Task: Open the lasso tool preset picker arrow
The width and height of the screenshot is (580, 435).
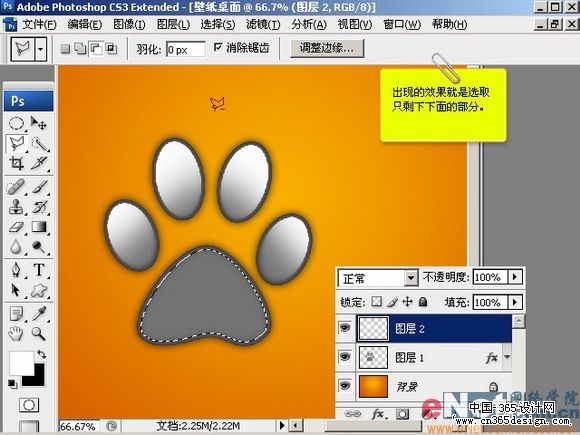Action: (41, 49)
